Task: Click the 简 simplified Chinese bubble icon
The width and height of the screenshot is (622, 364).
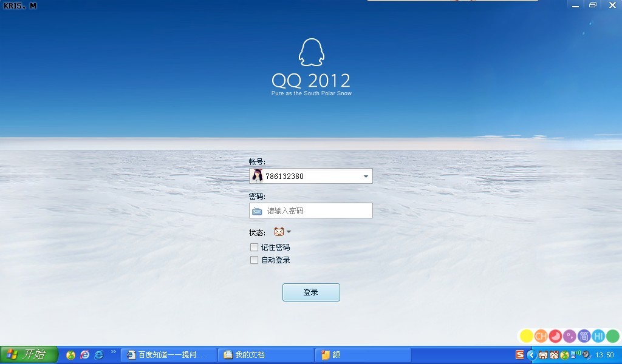Action: pos(583,335)
